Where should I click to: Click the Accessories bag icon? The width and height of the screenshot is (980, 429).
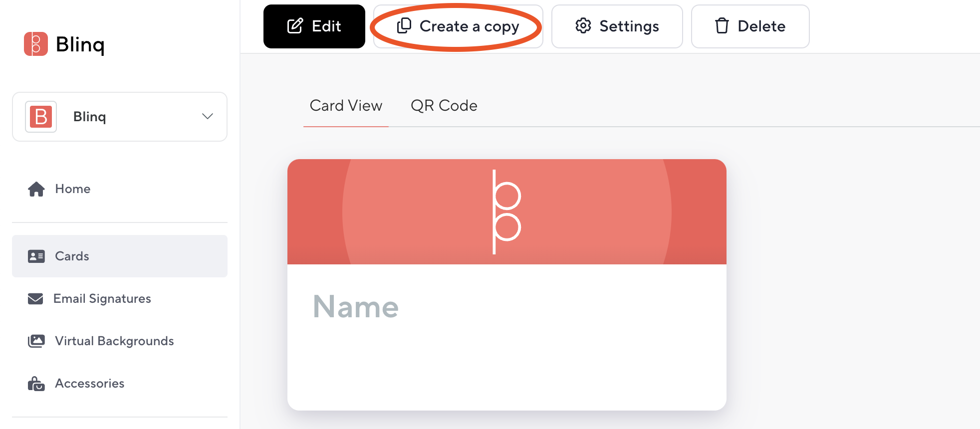click(36, 384)
